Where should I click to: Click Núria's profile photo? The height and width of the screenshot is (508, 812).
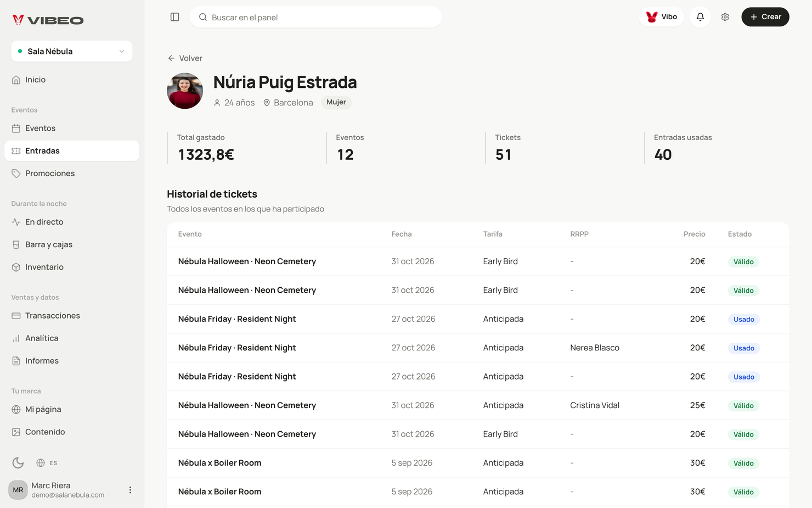(185, 91)
